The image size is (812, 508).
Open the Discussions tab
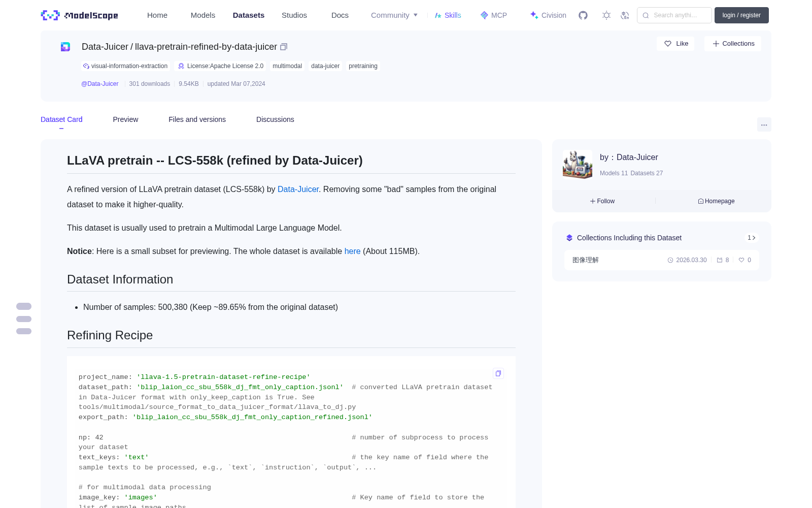(275, 119)
